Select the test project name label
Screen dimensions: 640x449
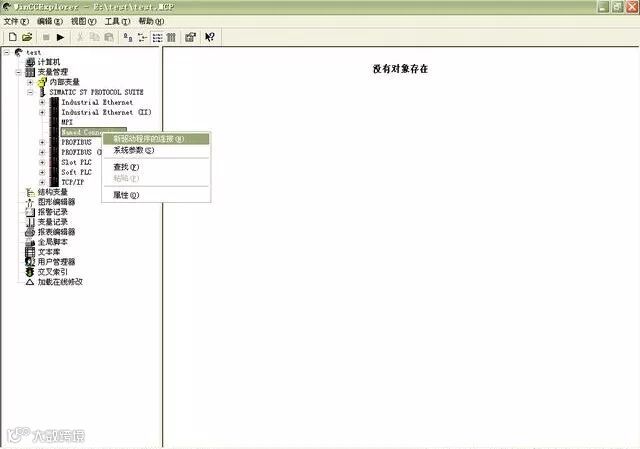pos(33,53)
